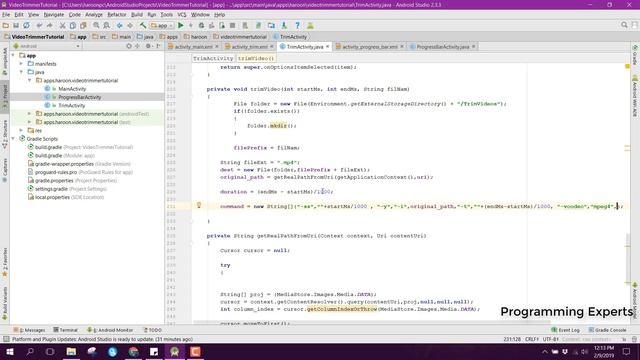Select local.properties in the project tree
The width and height of the screenshot is (640, 360).
[52, 197]
